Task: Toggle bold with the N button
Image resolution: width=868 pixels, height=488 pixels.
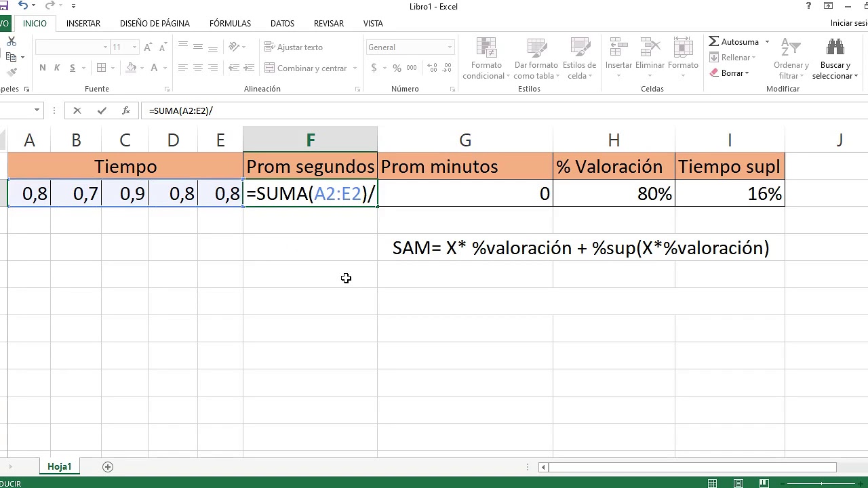Action: click(43, 68)
